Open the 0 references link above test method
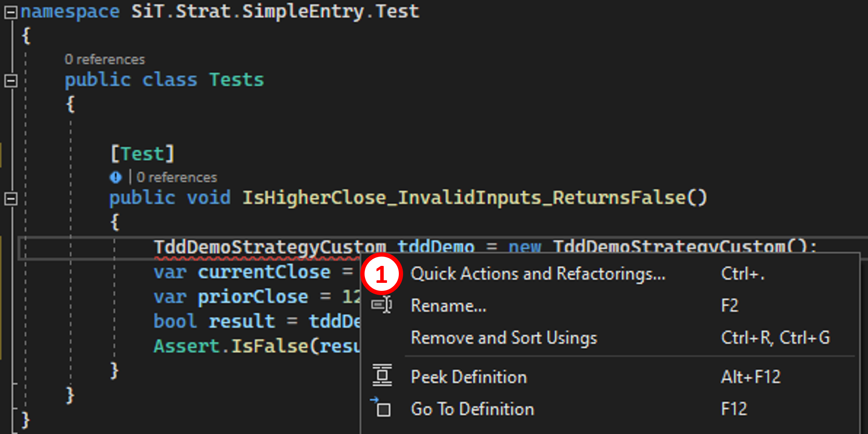 coord(177,177)
